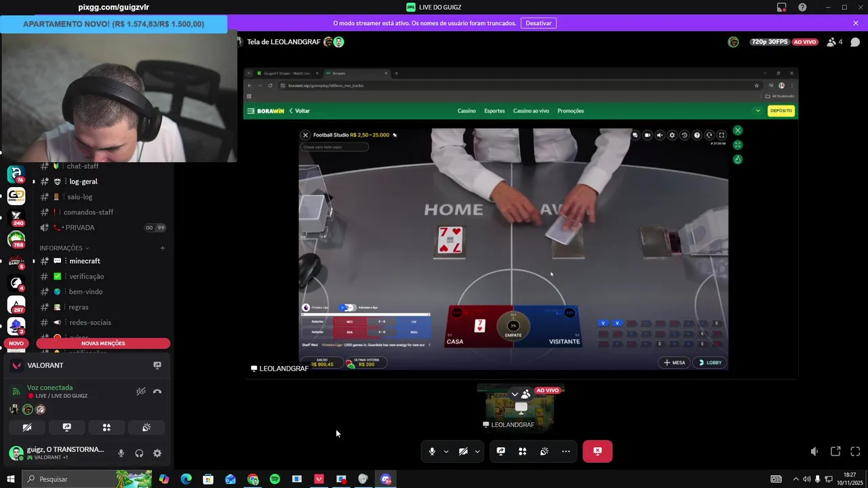Viewport: 868px width, 488px height.
Task: Open server icon with 287 badge
Action: click(16, 304)
